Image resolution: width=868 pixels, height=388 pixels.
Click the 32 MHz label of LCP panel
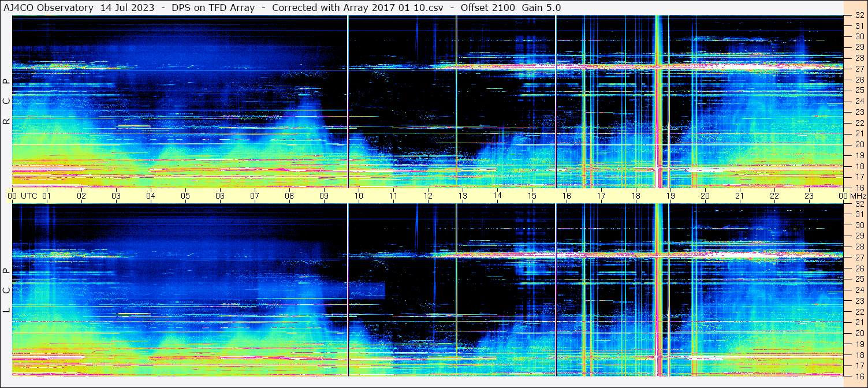(x=859, y=204)
